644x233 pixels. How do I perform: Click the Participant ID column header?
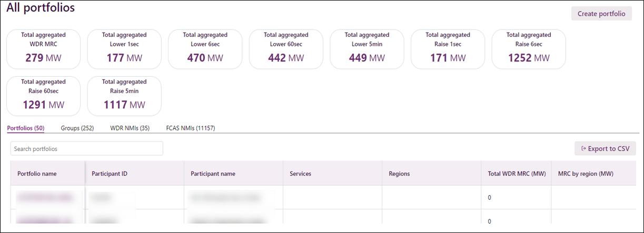(x=110, y=174)
